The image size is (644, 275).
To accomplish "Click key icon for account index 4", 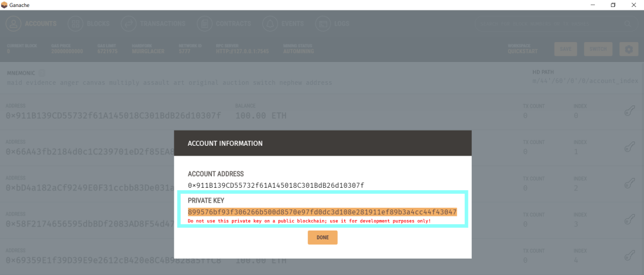I will (x=628, y=255).
